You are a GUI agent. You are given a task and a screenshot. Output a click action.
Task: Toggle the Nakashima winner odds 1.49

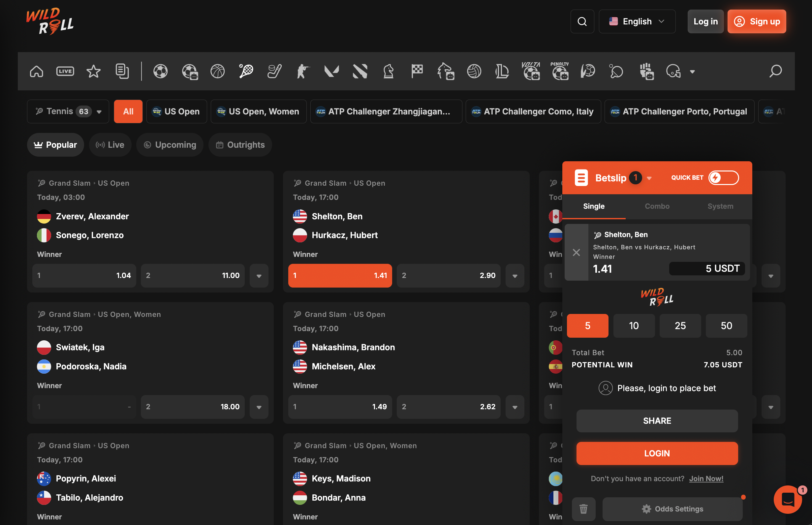click(x=340, y=407)
